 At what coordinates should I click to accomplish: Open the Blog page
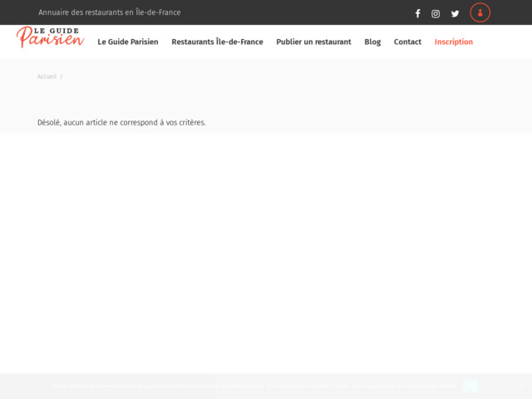(372, 42)
